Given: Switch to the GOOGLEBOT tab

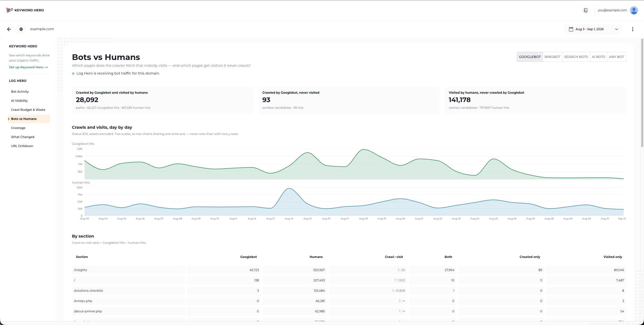Looking at the screenshot, I should 530,57.
